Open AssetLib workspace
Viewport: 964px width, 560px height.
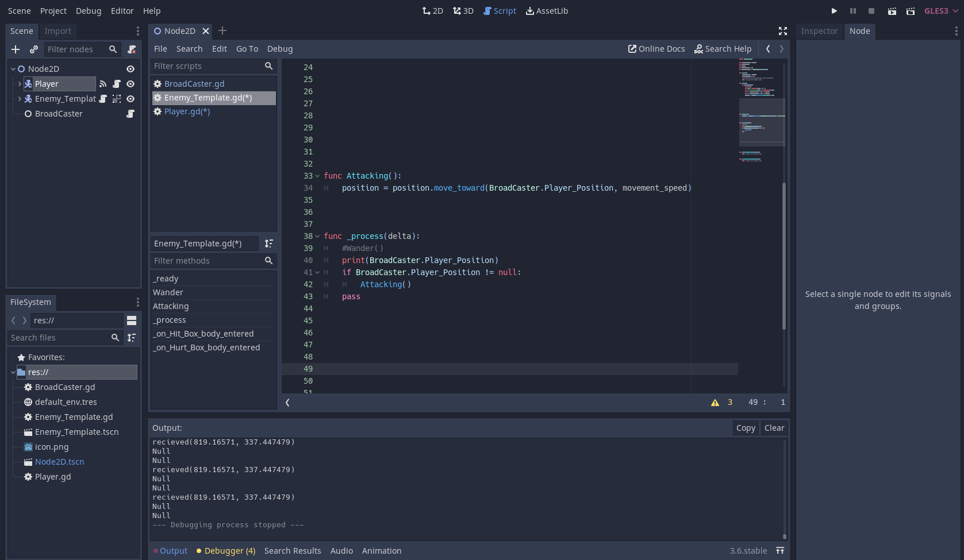547,11
